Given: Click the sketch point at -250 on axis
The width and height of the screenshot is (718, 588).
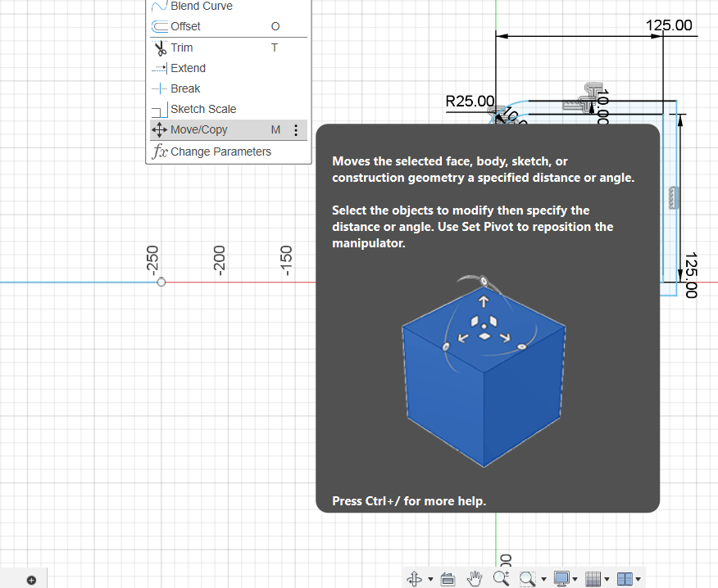Looking at the screenshot, I should [161, 282].
